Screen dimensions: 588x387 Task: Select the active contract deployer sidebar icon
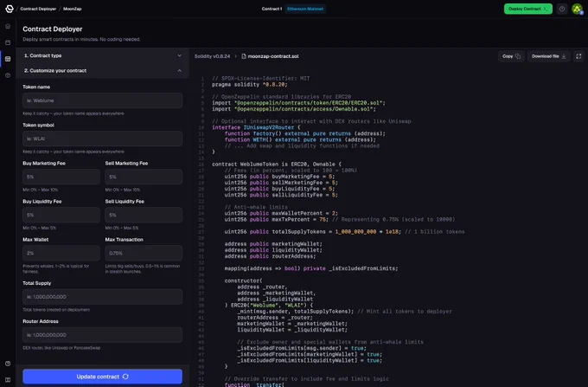click(8, 59)
